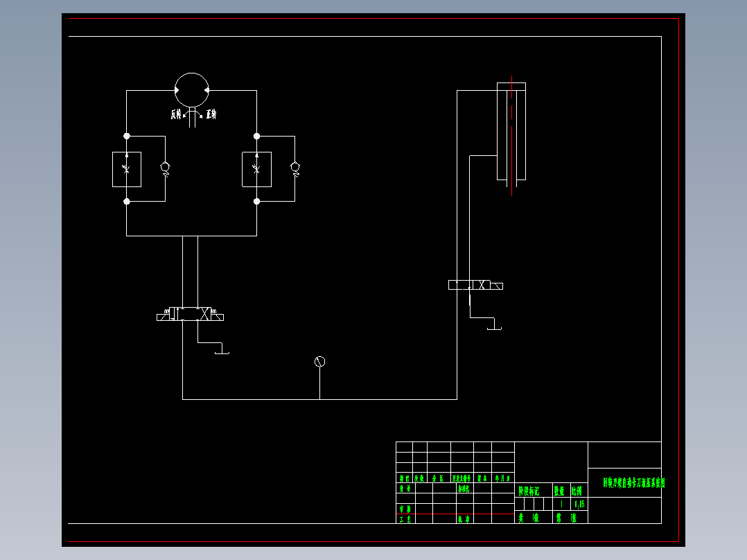Click the pressure gauge symbol

click(x=319, y=362)
